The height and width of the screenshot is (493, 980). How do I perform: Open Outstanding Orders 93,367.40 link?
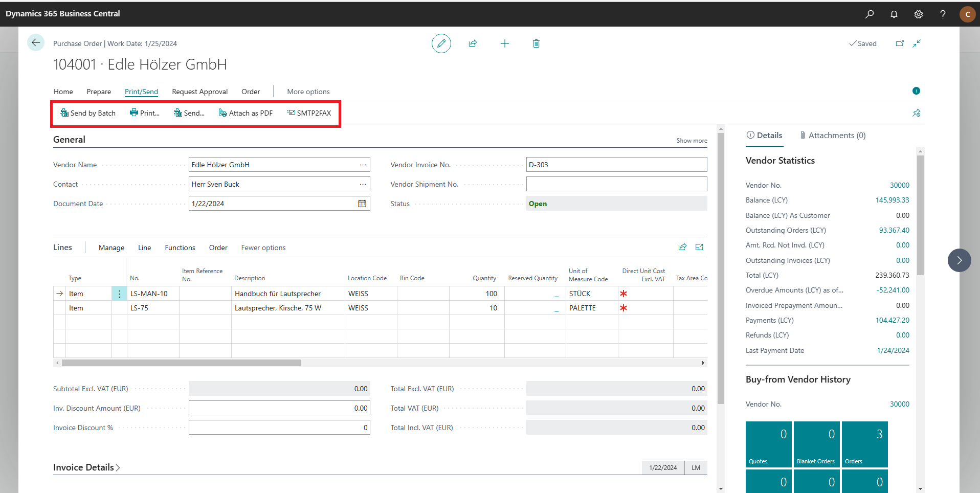[x=894, y=230]
